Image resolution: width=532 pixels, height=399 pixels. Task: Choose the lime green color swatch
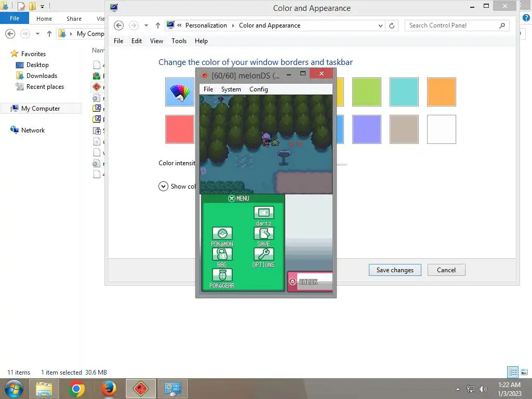[x=367, y=92]
